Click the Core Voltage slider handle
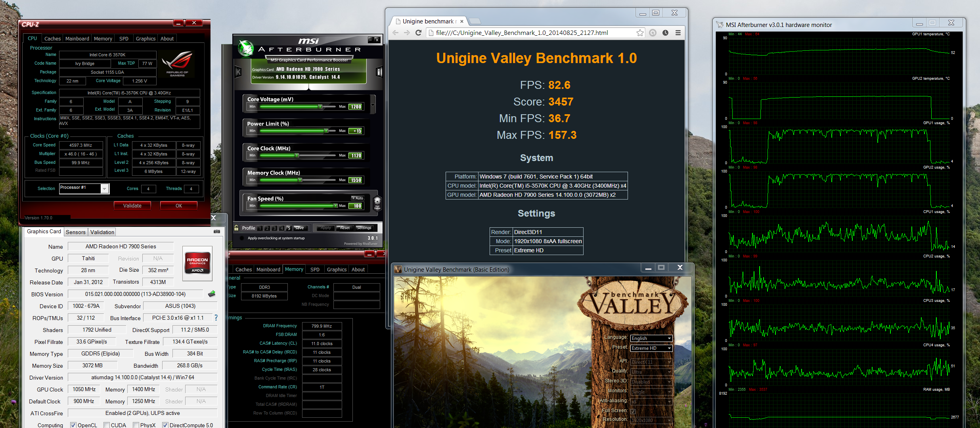The width and height of the screenshot is (980, 428). click(320, 106)
